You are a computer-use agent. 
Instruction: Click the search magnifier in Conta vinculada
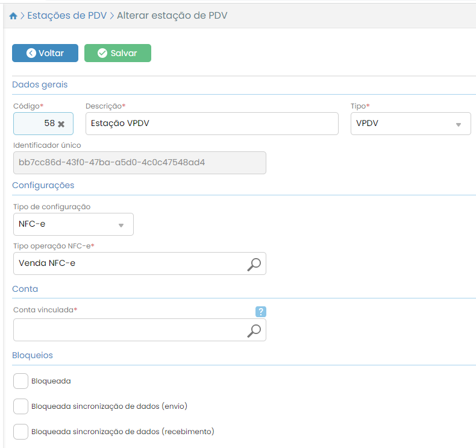(254, 330)
